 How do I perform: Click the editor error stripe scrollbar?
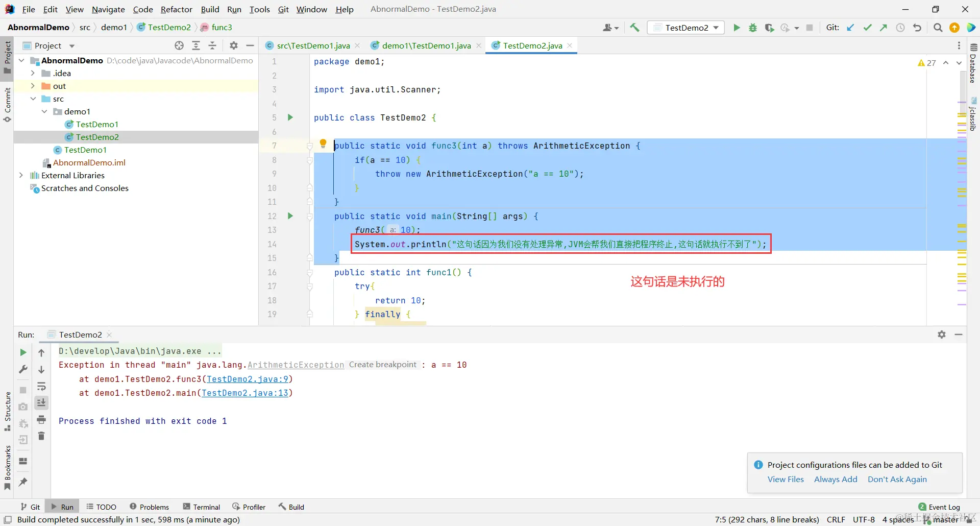click(x=962, y=190)
